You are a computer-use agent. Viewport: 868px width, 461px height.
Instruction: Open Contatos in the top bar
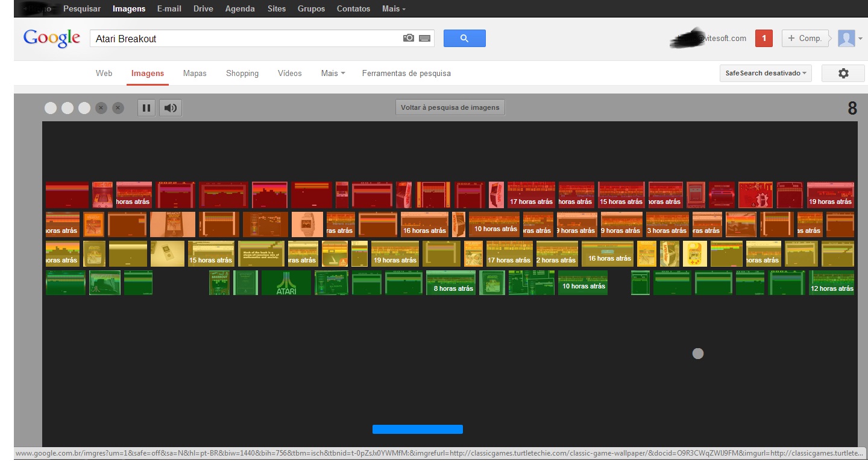click(x=354, y=8)
